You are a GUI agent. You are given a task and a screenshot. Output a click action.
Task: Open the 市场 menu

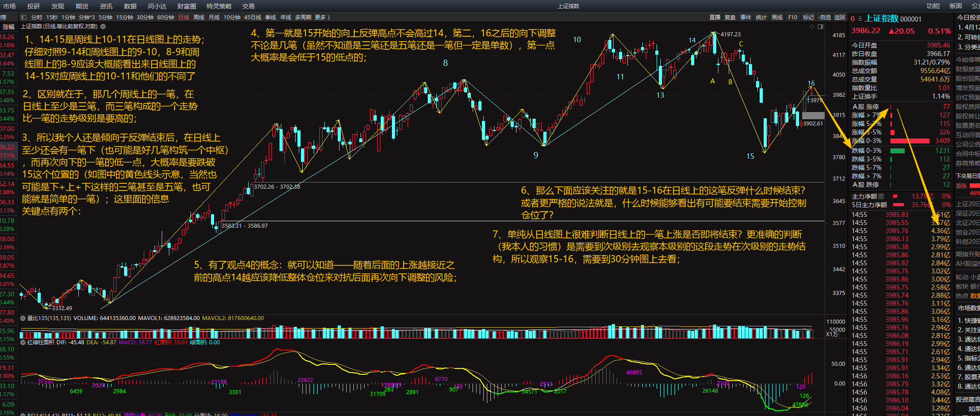click(x=9, y=6)
